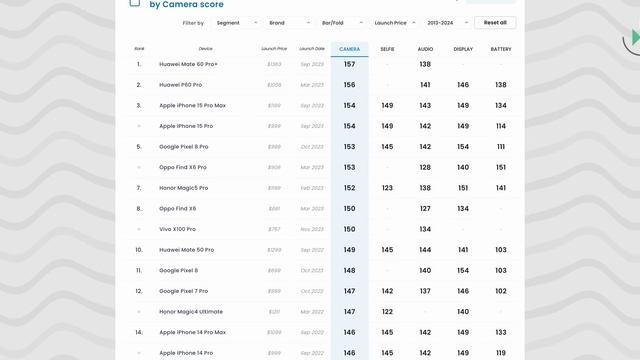The image size is (640, 360).
Task: Tick the checkbox beside 'by Camera score' heading
Action: click(x=135, y=2)
